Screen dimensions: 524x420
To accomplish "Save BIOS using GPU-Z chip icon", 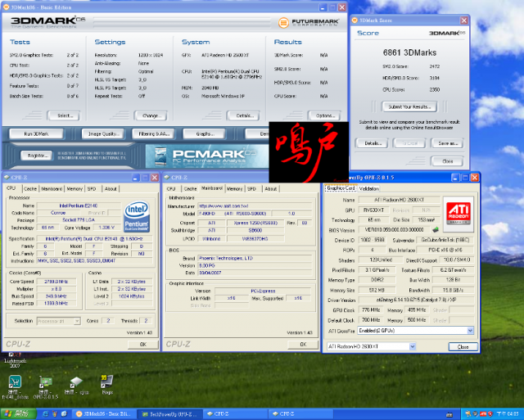I will tap(435, 229).
